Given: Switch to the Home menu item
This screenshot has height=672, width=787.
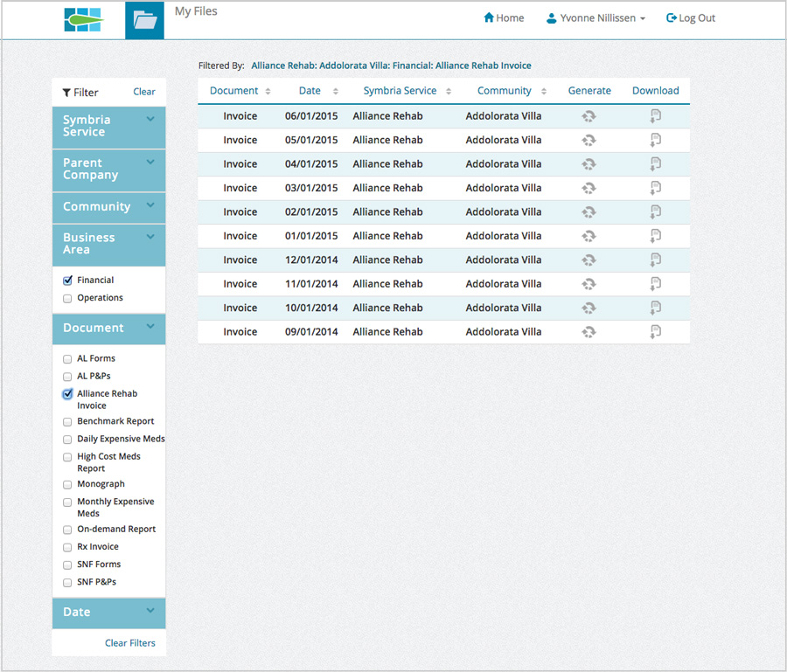Looking at the screenshot, I should tap(504, 17).
